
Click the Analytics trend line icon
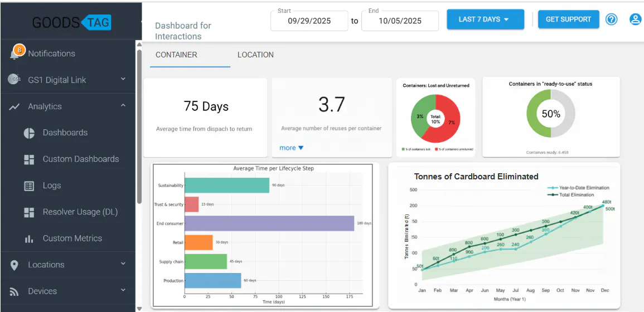tap(14, 106)
